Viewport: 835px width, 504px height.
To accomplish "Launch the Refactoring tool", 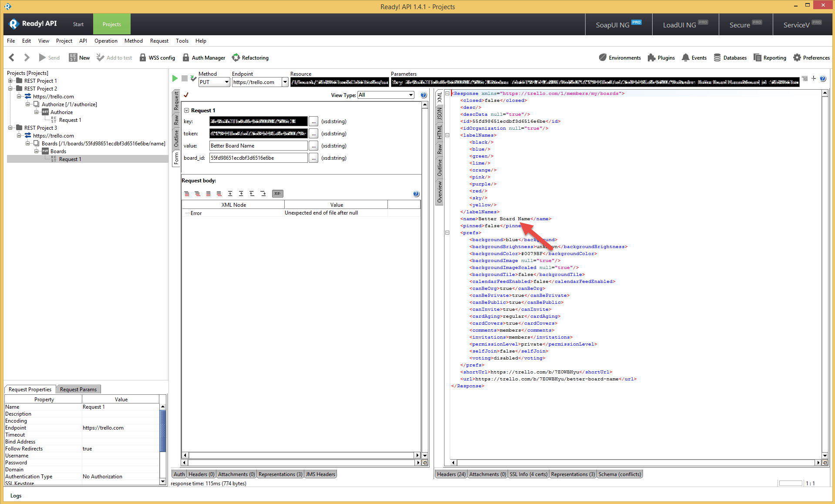I will [251, 57].
